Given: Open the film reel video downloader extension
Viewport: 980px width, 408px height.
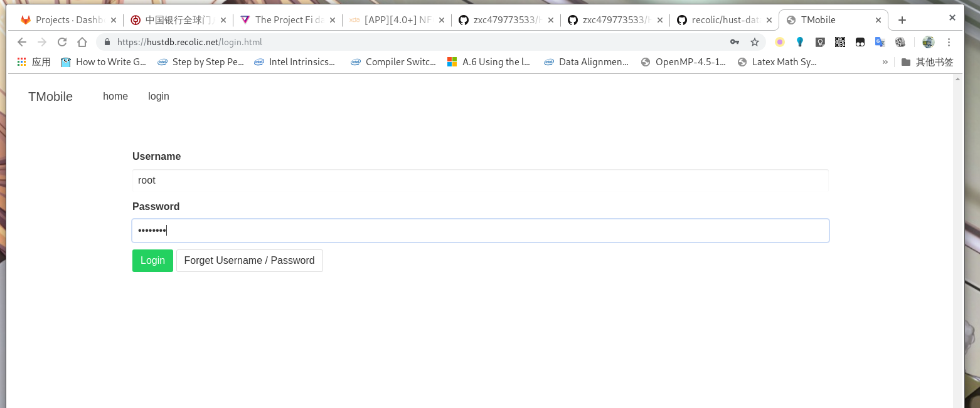Looking at the screenshot, I should (900, 42).
